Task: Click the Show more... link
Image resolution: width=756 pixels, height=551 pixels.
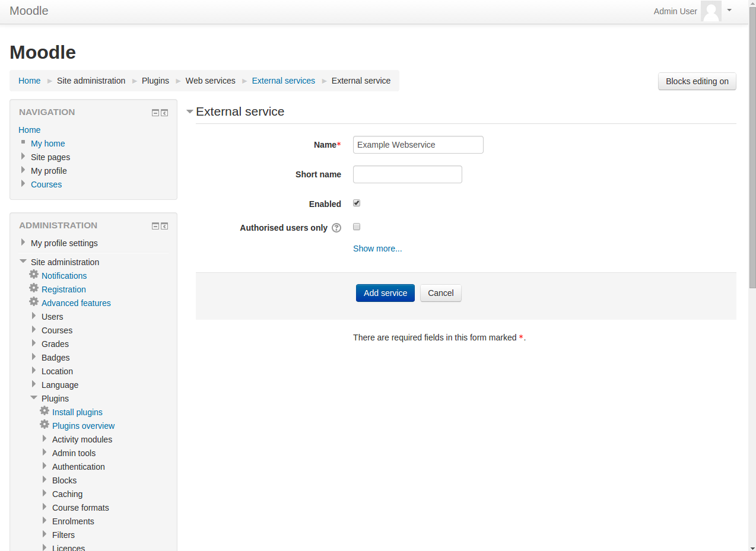Action: [x=377, y=249]
